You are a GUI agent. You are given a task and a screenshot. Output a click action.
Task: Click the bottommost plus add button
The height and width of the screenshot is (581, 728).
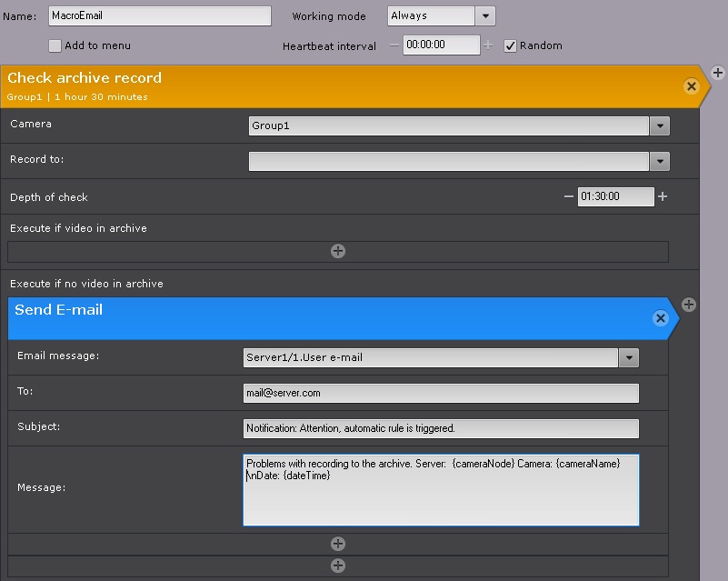(x=338, y=566)
